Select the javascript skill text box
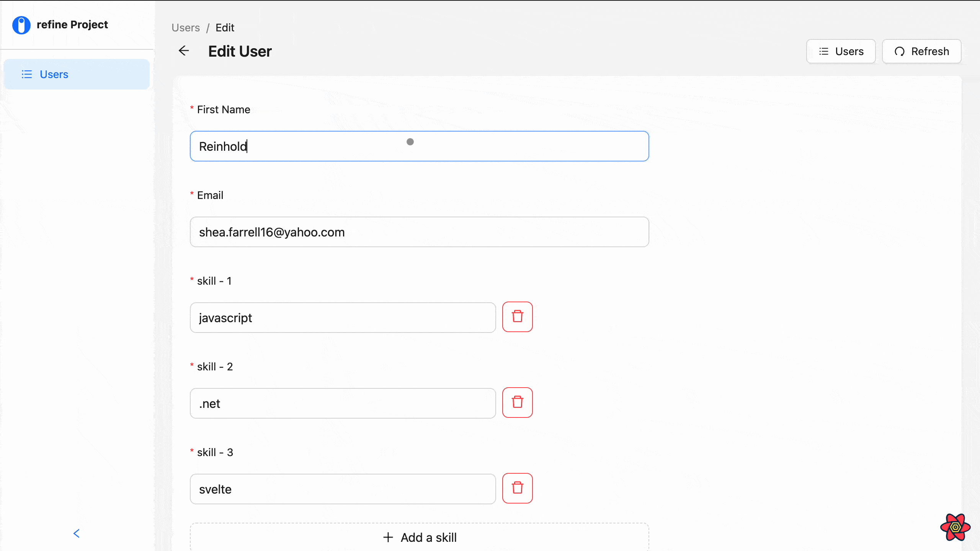Image resolution: width=980 pixels, height=551 pixels. click(x=342, y=317)
